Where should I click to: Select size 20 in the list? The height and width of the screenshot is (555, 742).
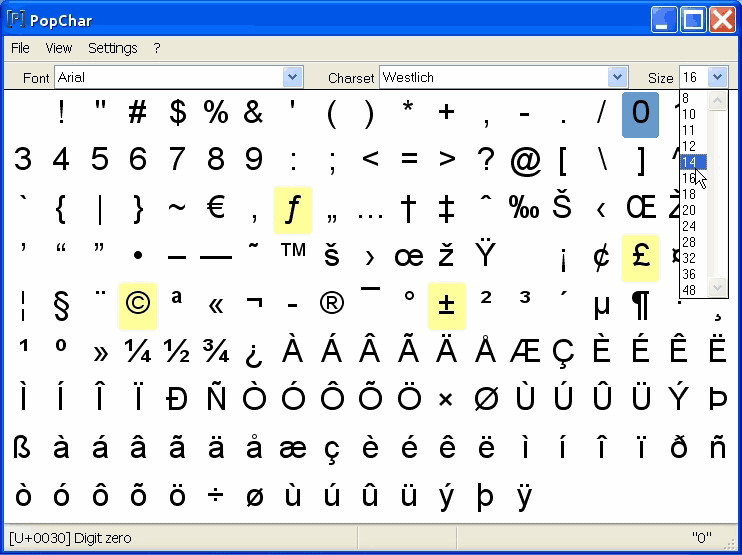[x=694, y=210]
